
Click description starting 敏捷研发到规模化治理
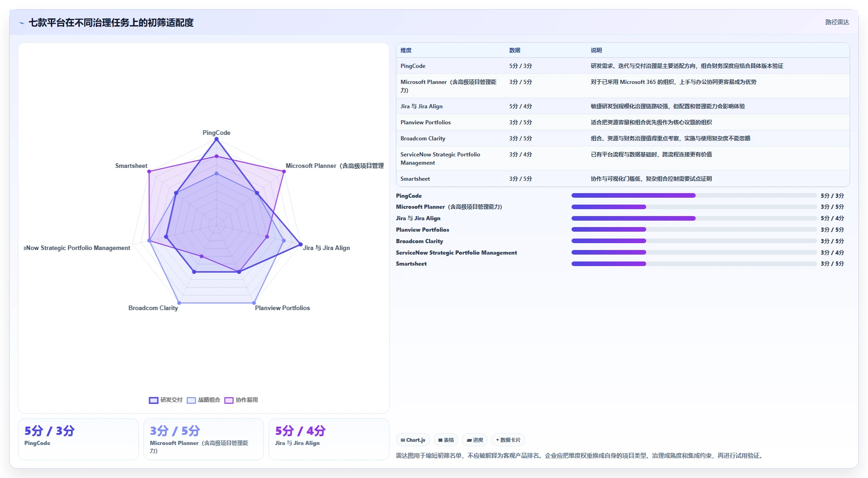(668, 106)
